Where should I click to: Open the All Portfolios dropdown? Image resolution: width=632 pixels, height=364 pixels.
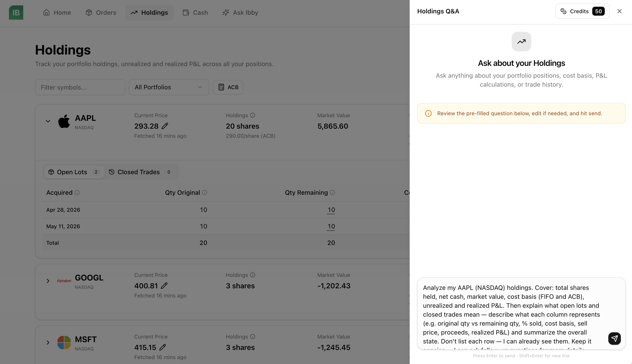169,87
